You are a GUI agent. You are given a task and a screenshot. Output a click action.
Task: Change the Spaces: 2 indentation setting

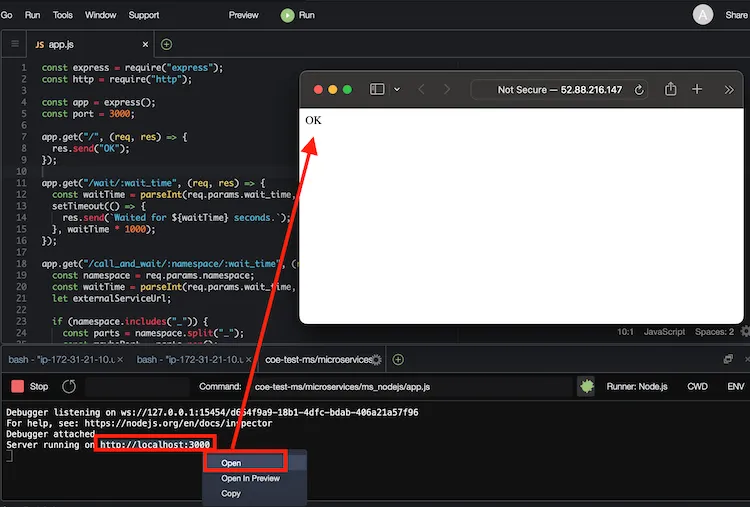click(714, 332)
